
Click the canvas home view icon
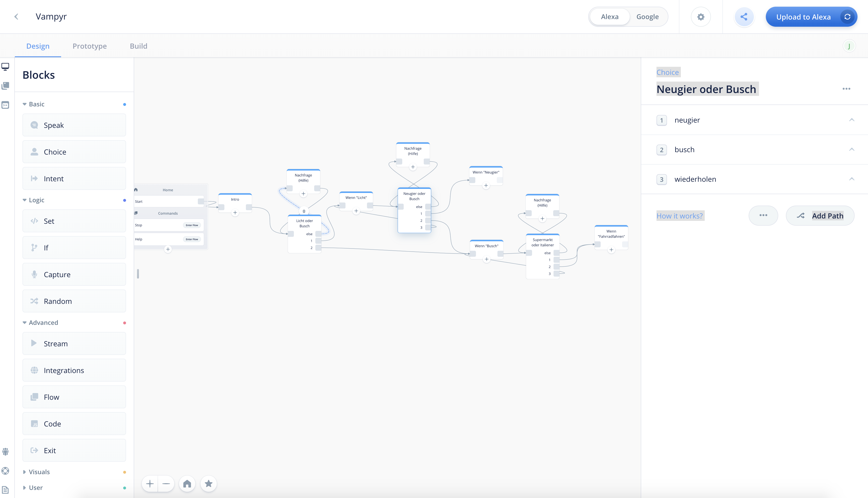pyautogui.click(x=187, y=484)
